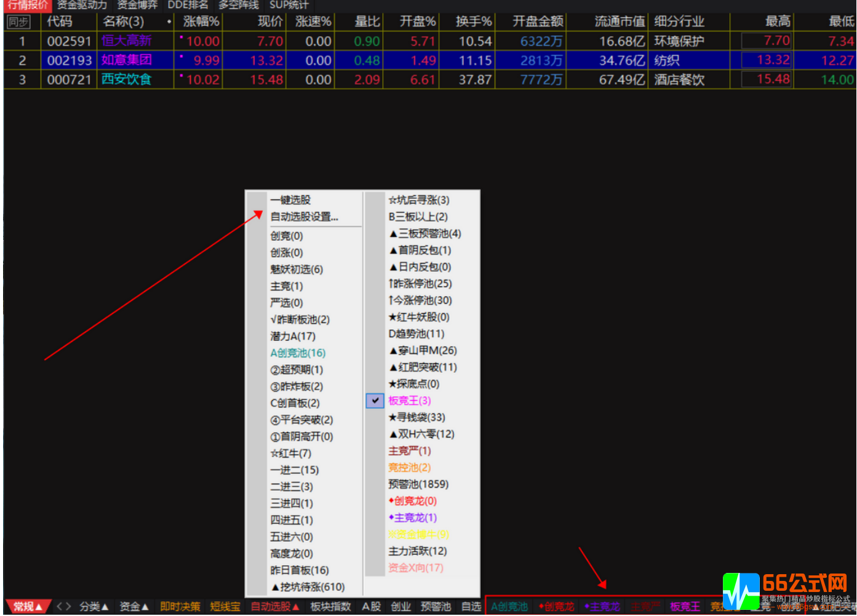Screen dimensions: 857x616
Task: Uncheck the 板竞王(3) checkbox in the menu
Action: click(x=375, y=401)
